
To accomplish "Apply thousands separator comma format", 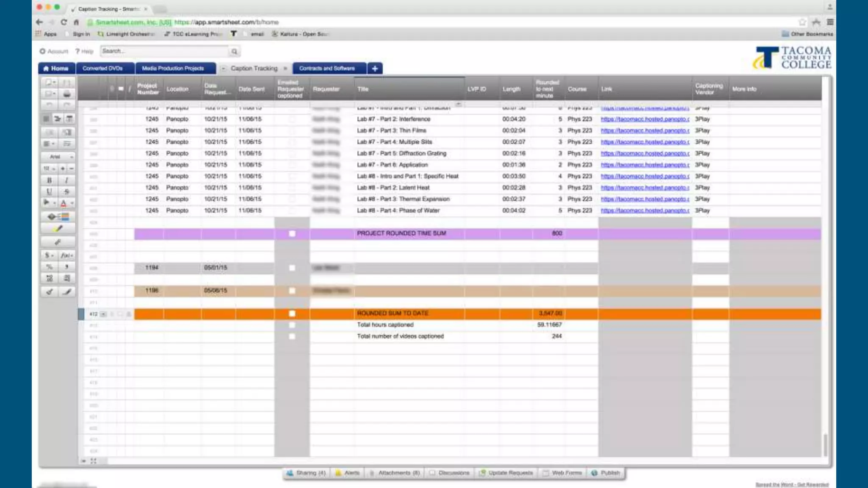I will (67, 267).
